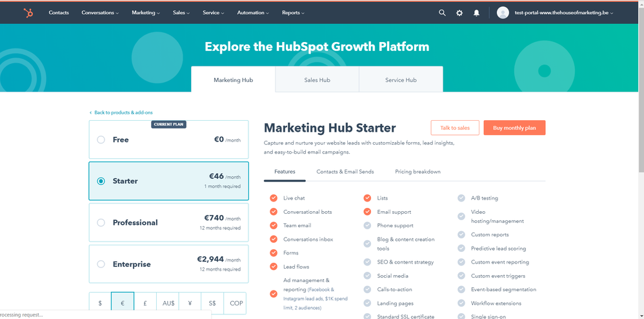Click the Buy monthly plan button
The width and height of the screenshot is (644, 319).
click(x=514, y=128)
